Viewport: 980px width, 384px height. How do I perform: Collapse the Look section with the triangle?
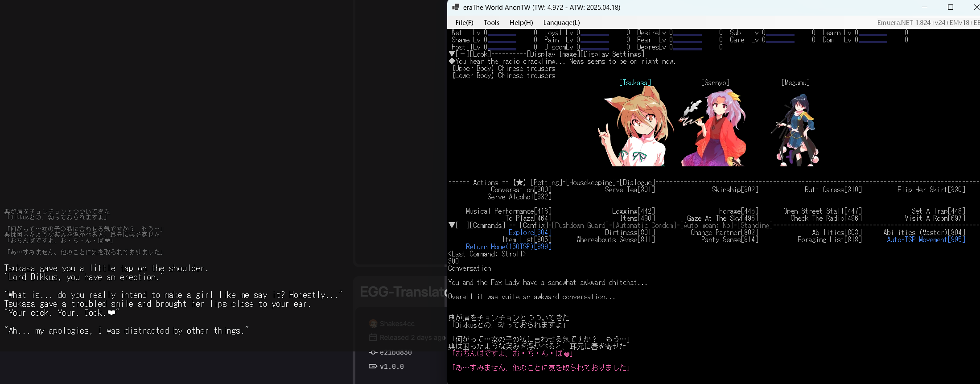[452, 54]
